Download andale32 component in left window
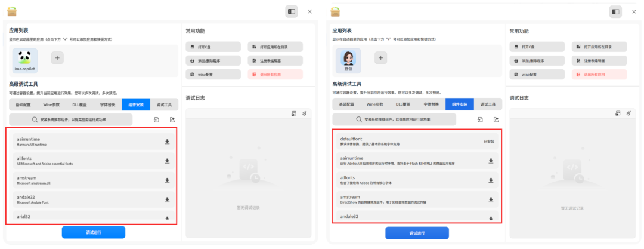Image resolution: width=644 pixels, height=249 pixels. 167,198
